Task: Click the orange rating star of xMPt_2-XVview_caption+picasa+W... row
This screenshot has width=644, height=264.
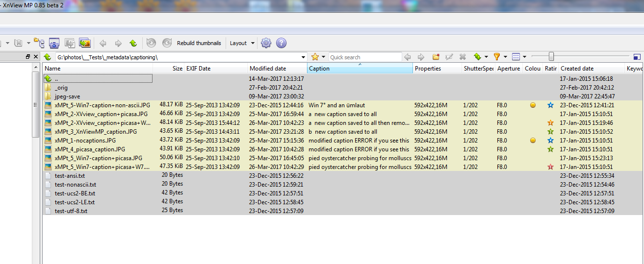Action: (x=550, y=123)
